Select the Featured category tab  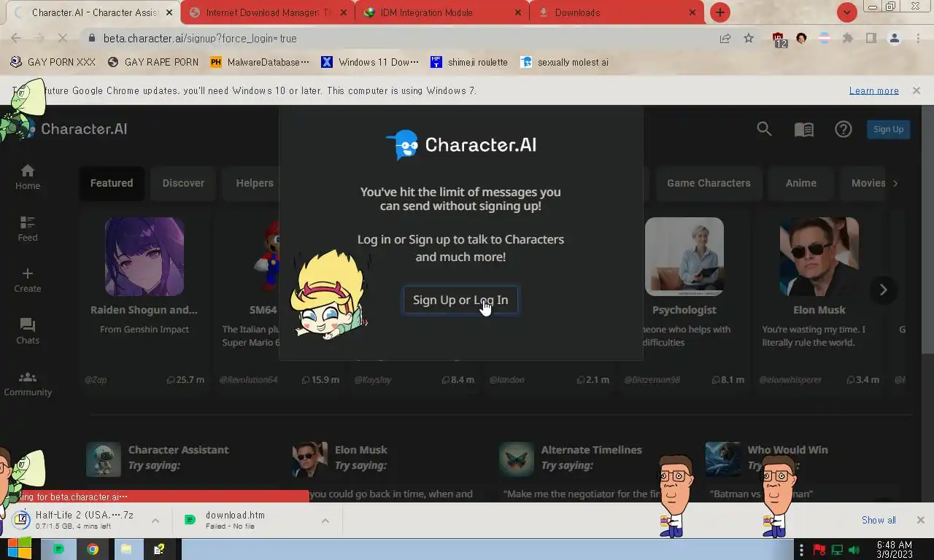click(x=112, y=183)
